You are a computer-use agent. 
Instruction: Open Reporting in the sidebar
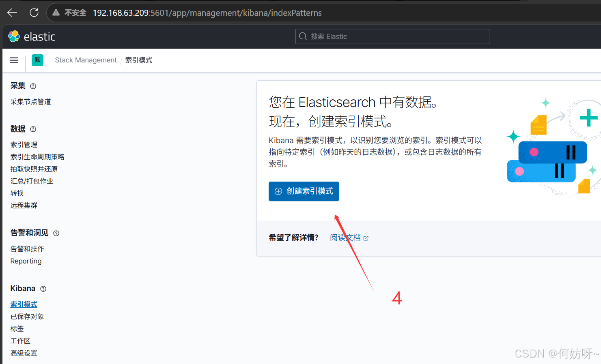26,261
